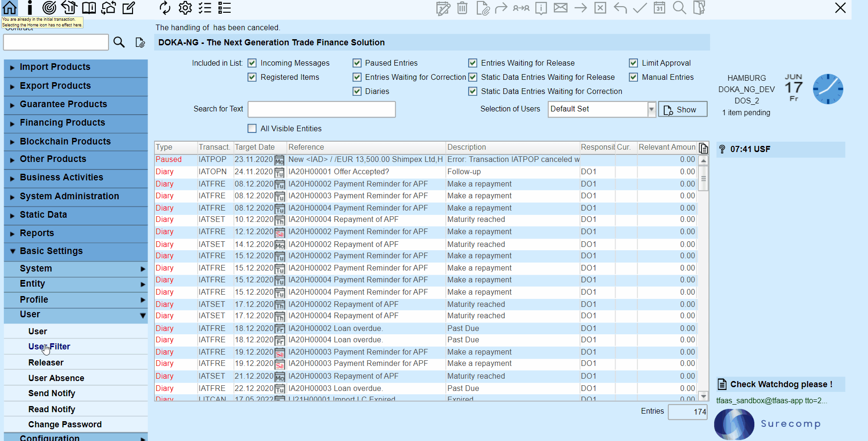Toggle the Limit Approval checkbox
Viewport: 868px width, 441px height.
click(634, 63)
